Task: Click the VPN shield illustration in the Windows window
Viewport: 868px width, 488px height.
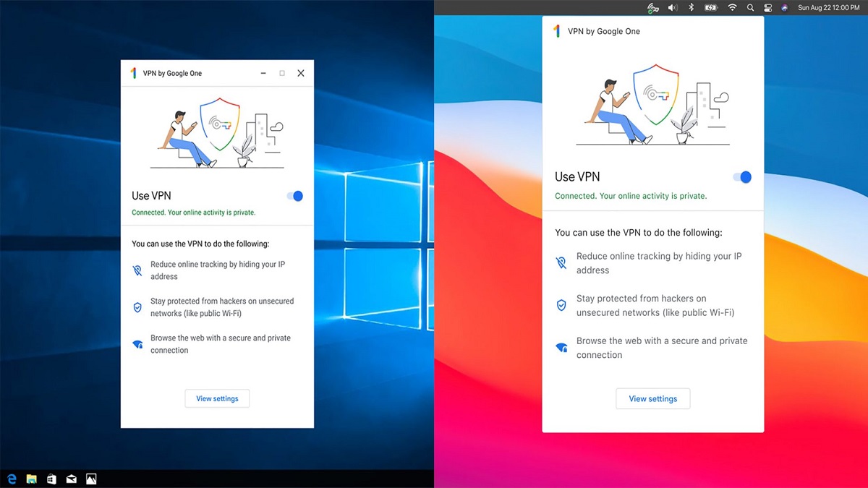Action: point(220,124)
